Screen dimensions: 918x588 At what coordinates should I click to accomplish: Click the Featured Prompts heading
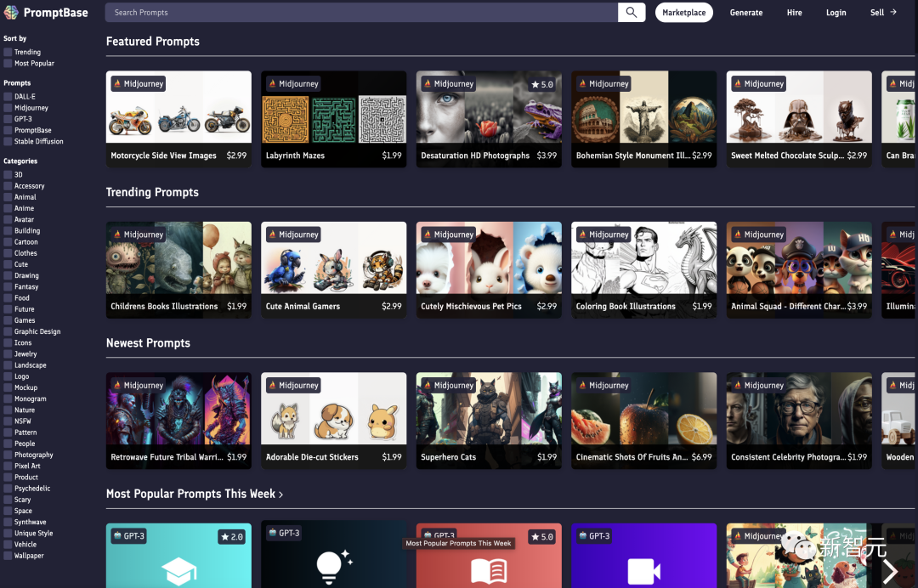tap(153, 42)
